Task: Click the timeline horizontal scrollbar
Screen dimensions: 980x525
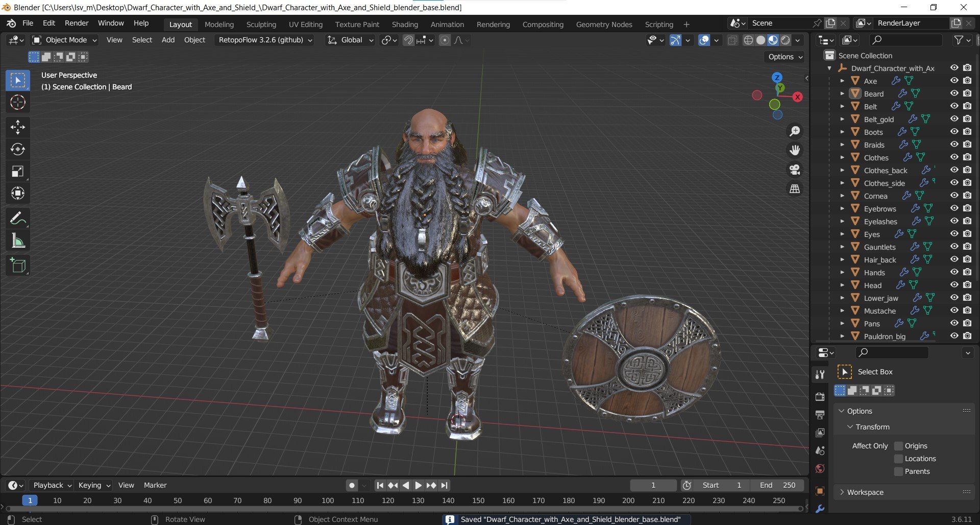Action: click(403, 509)
